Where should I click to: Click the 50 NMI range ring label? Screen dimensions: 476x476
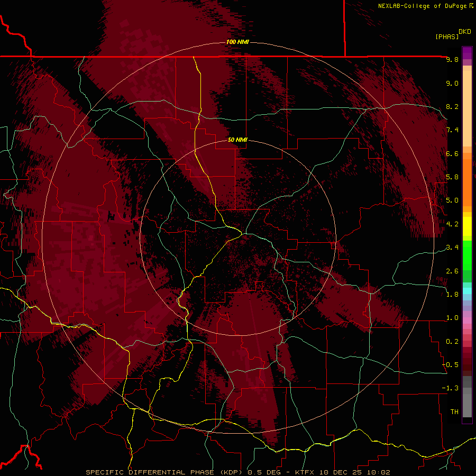click(237, 140)
